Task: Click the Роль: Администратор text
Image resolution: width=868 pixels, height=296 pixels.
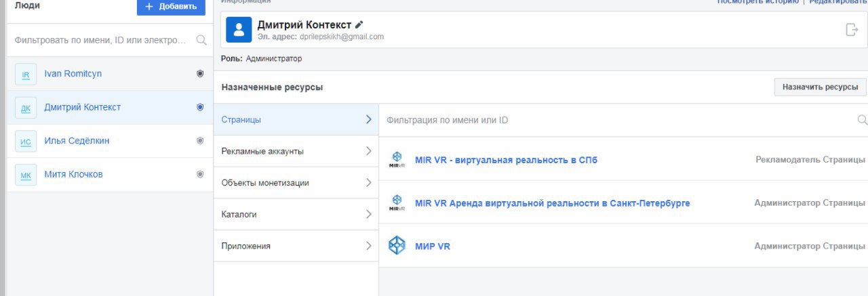Action: point(262,59)
